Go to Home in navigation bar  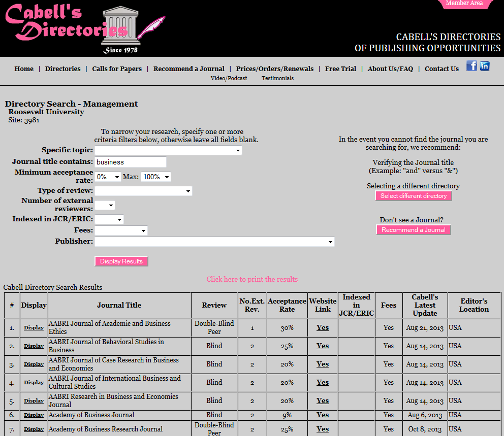(24, 69)
